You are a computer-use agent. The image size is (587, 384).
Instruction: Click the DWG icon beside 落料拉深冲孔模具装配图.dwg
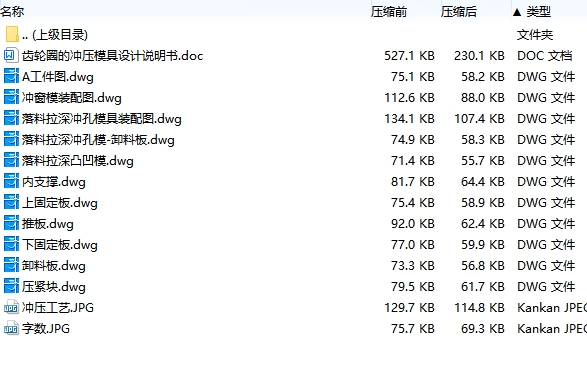pyautogui.click(x=11, y=118)
